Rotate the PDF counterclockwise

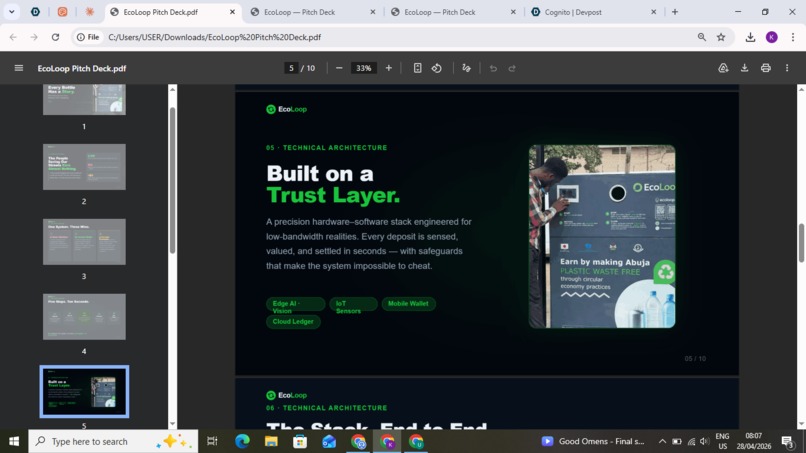436,68
